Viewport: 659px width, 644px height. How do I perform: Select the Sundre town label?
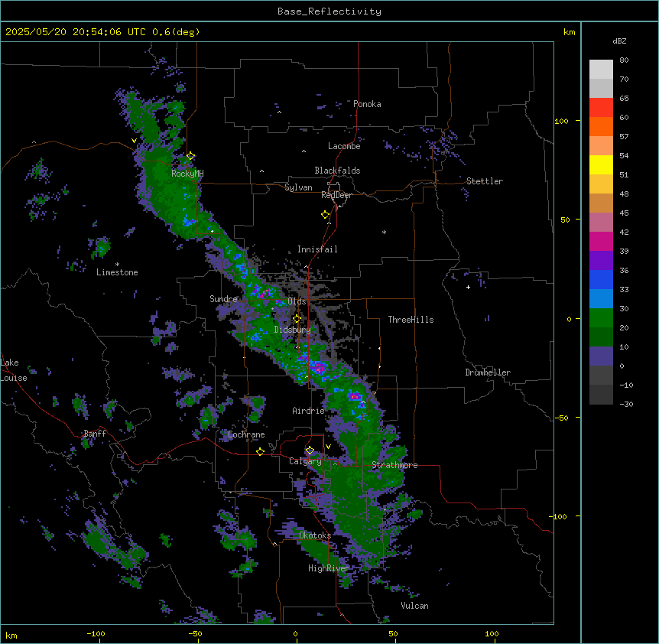(223, 299)
